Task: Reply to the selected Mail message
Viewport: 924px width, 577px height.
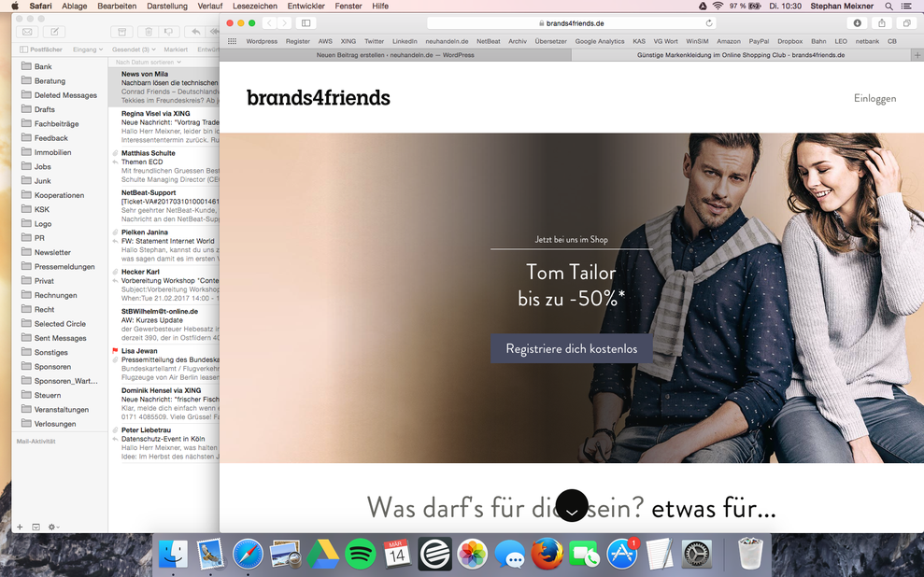Action: click(195, 32)
